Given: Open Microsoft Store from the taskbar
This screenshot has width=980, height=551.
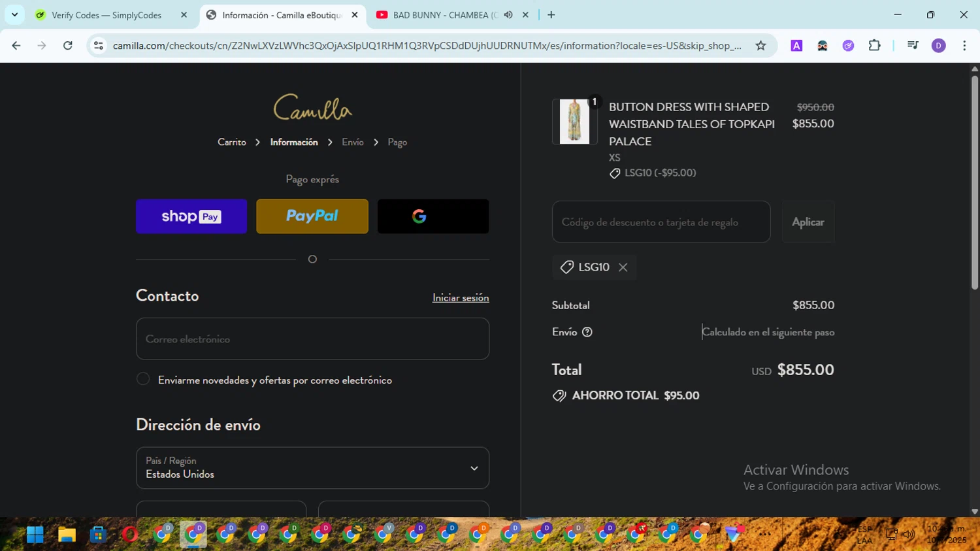Looking at the screenshot, I should [x=98, y=535].
